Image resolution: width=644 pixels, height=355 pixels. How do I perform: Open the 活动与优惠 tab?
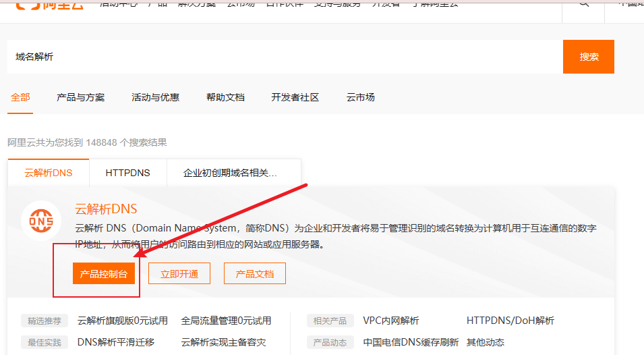click(155, 97)
